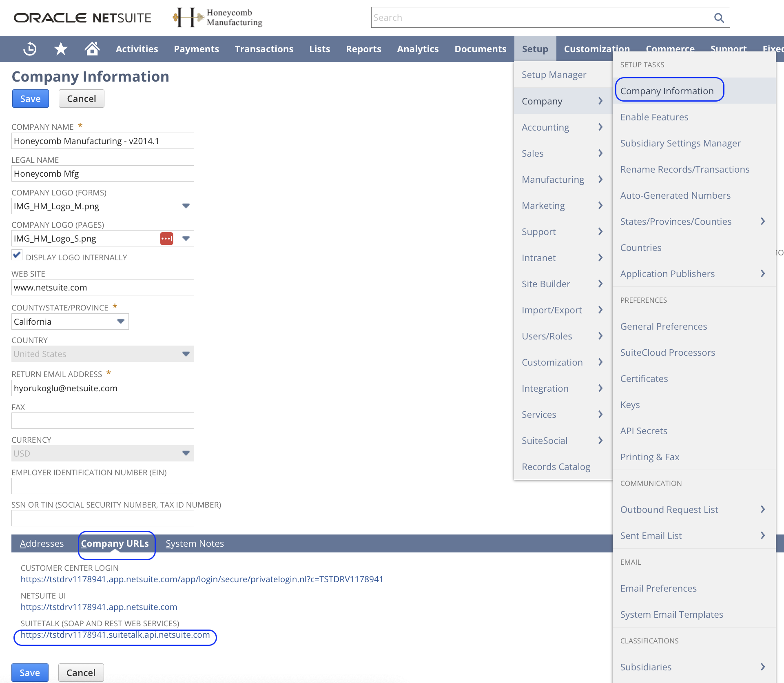Open the shortcuts star menu

point(60,49)
